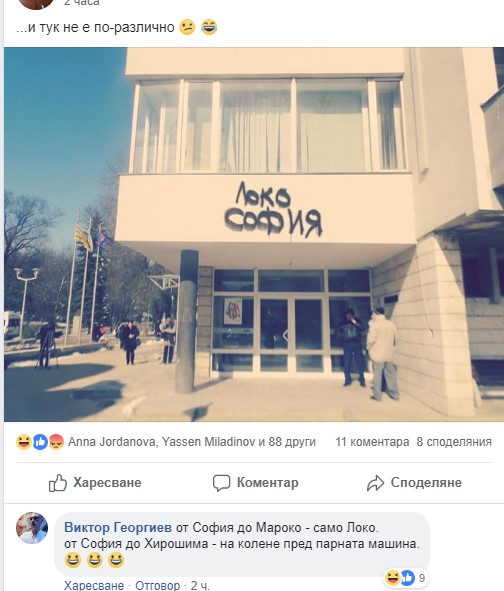Reply to the comment via Отговор
This screenshot has width=504, height=591.
[157, 585]
